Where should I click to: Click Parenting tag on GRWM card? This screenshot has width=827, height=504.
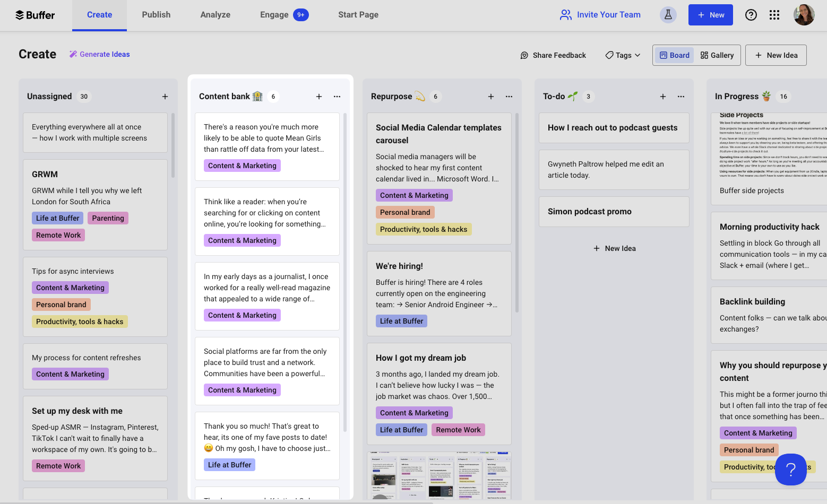coord(108,218)
